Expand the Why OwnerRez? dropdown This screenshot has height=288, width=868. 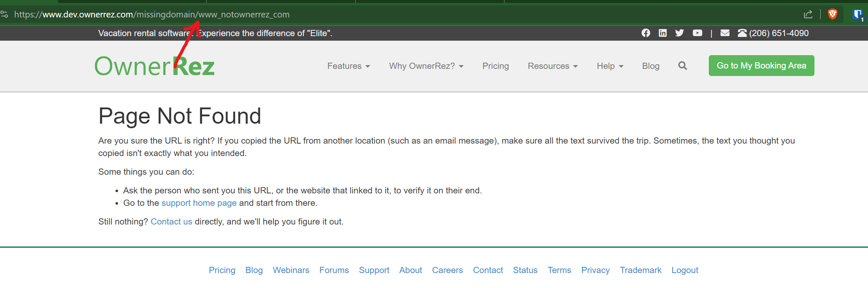(x=426, y=66)
